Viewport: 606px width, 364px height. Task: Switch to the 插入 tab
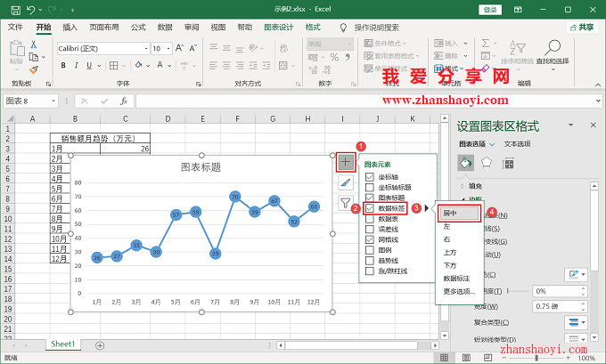(70, 28)
